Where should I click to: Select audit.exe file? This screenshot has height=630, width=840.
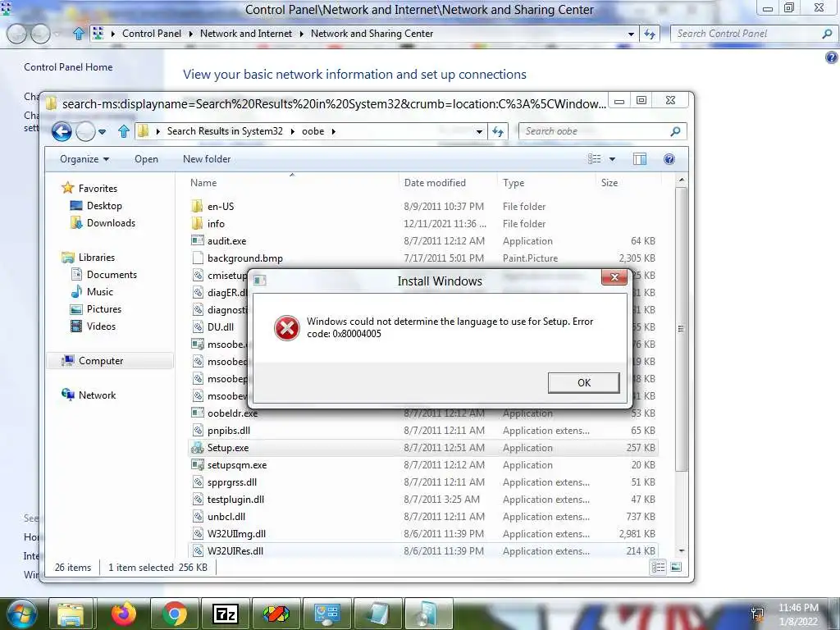tap(226, 241)
